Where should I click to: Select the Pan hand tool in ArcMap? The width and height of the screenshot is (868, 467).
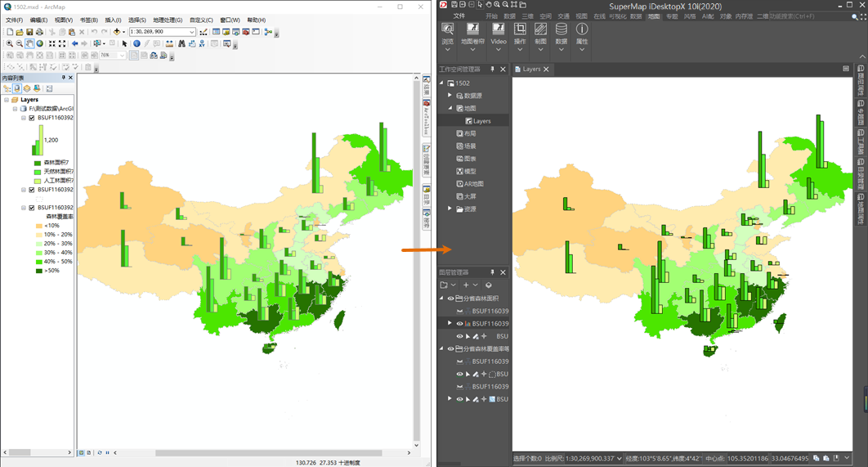click(x=29, y=43)
